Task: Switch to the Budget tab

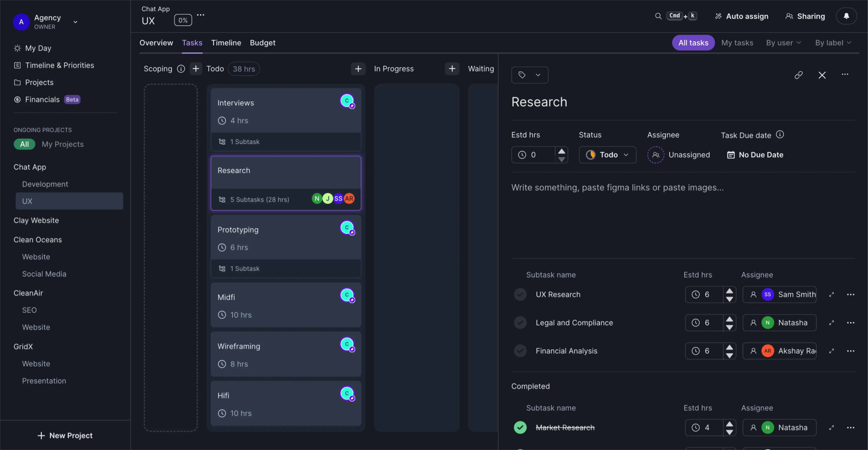Action: pos(263,43)
